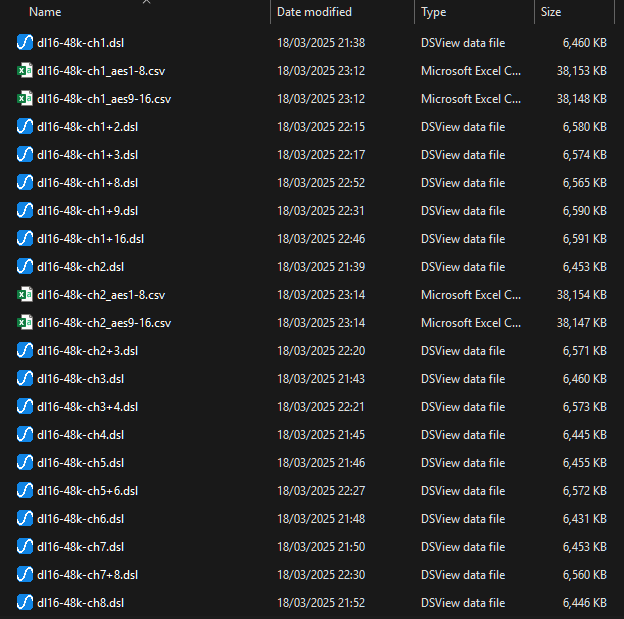The width and height of the screenshot is (624, 619).
Task: Select file name dl16-48k-ch2.dsl
Action: pos(80,267)
